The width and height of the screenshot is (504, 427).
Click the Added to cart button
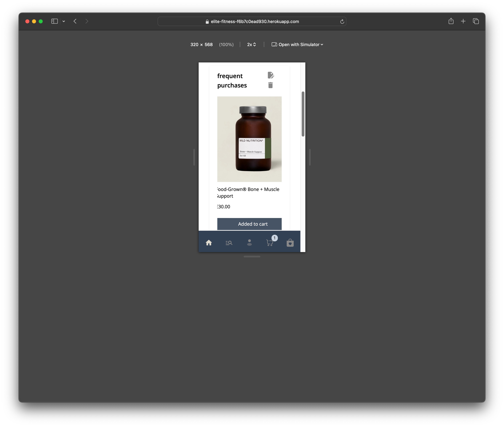[x=249, y=224]
